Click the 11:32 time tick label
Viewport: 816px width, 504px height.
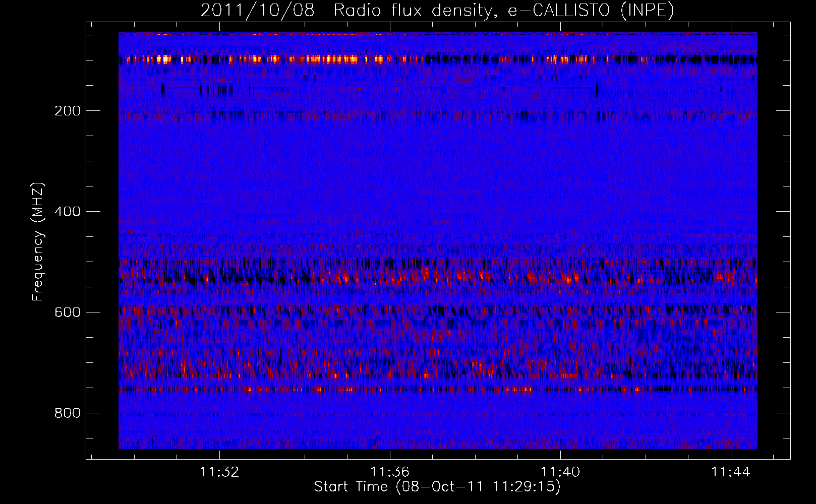(x=219, y=472)
